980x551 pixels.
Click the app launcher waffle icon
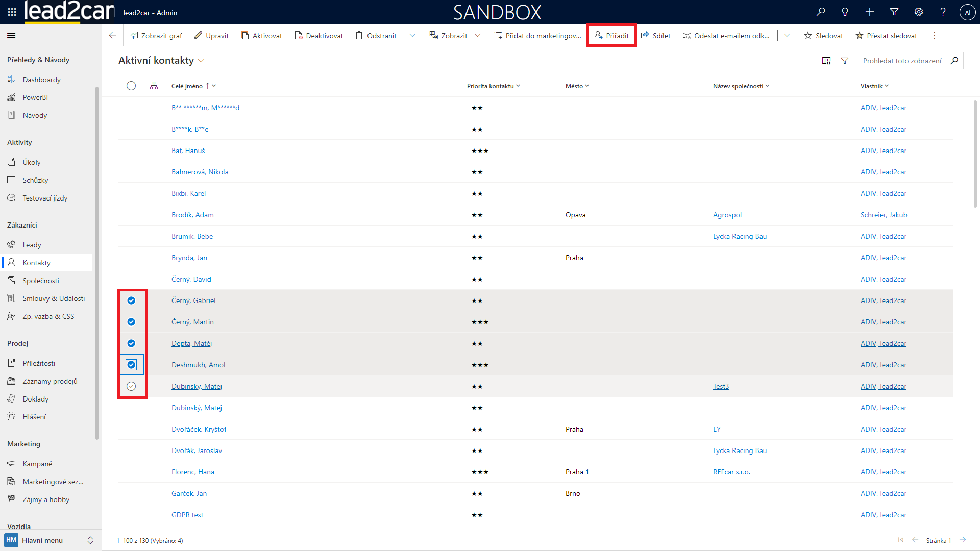[12, 12]
